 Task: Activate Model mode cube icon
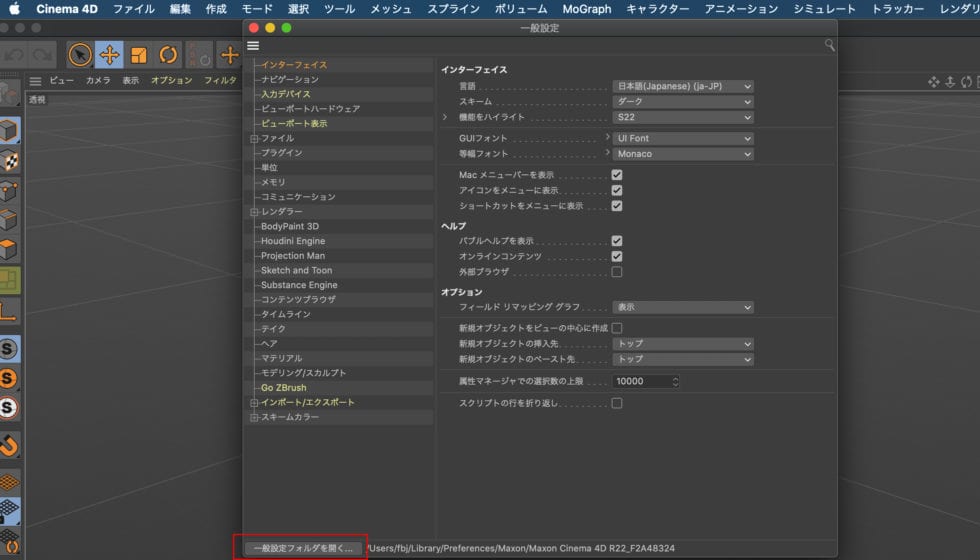pyautogui.click(x=9, y=131)
